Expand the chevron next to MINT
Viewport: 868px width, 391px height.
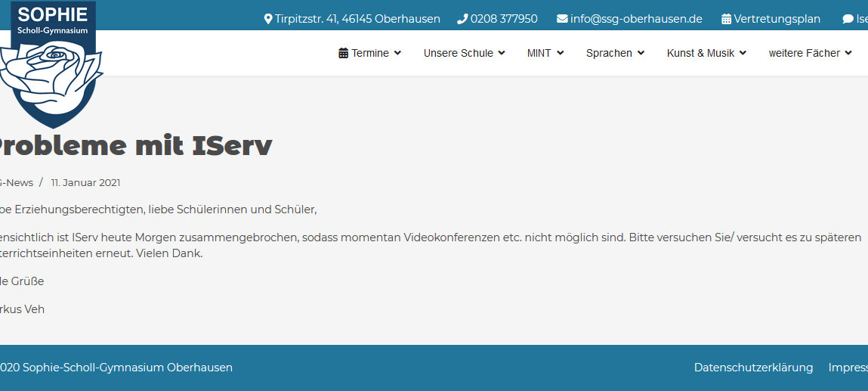(561, 53)
